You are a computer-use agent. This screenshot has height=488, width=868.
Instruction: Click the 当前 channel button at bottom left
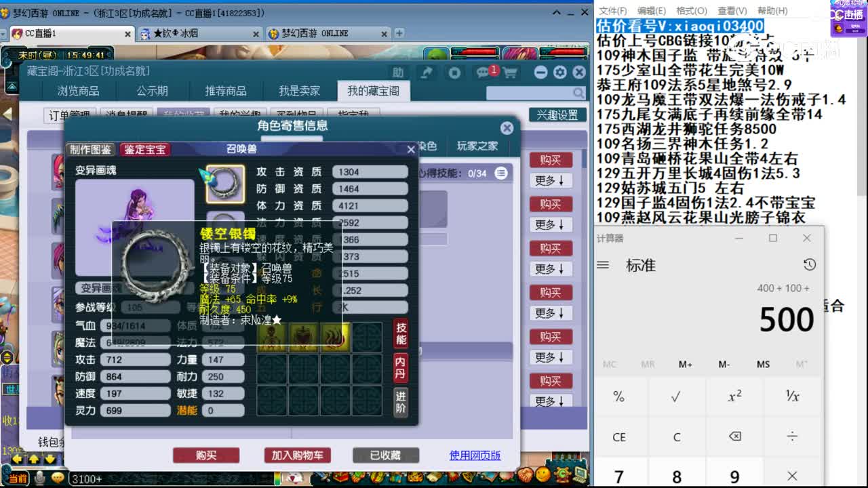pos(18,479)
